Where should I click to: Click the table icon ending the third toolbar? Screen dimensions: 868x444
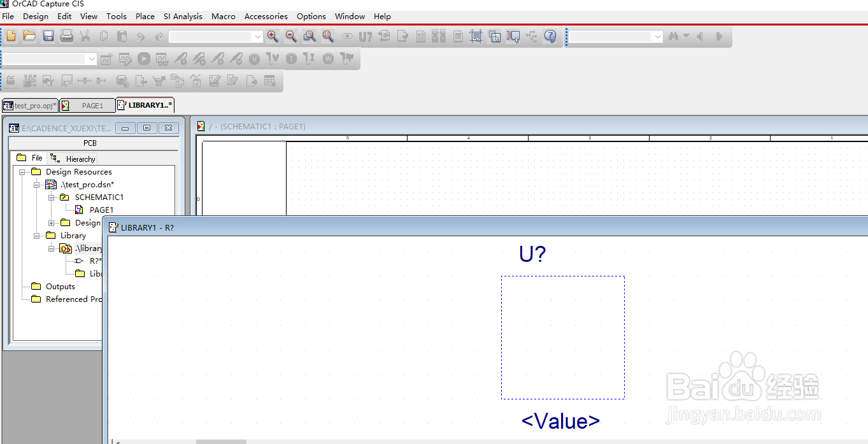pos(270,81)
